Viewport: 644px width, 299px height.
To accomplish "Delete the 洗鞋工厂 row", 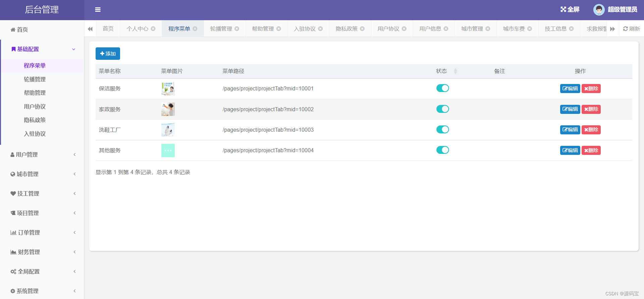I will tap(591, 130).
